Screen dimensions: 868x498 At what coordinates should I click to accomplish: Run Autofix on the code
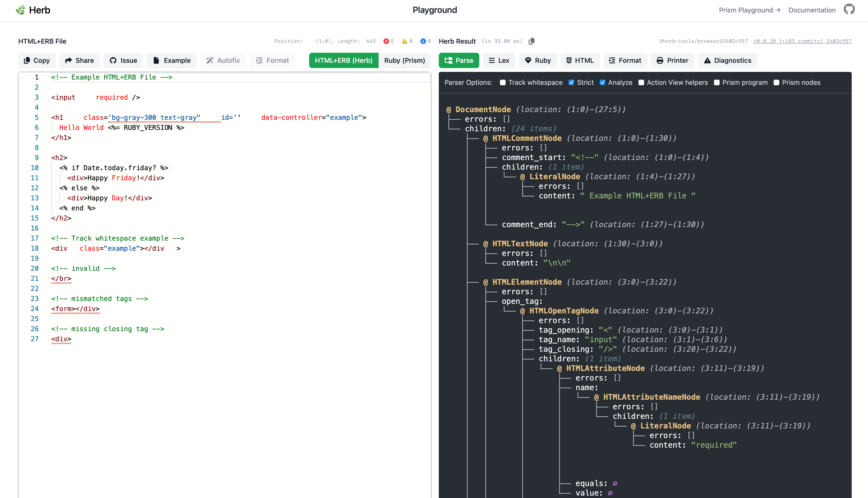click(223, 60)
